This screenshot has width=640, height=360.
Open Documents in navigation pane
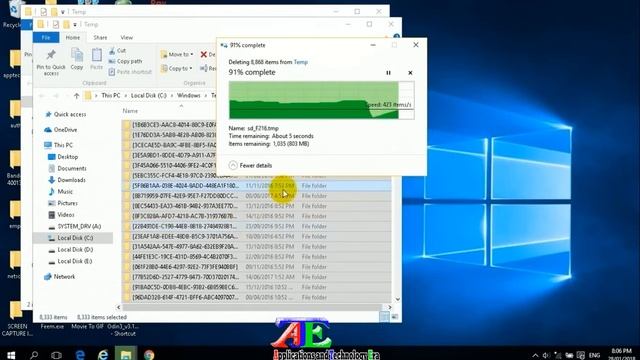(67, 168)
